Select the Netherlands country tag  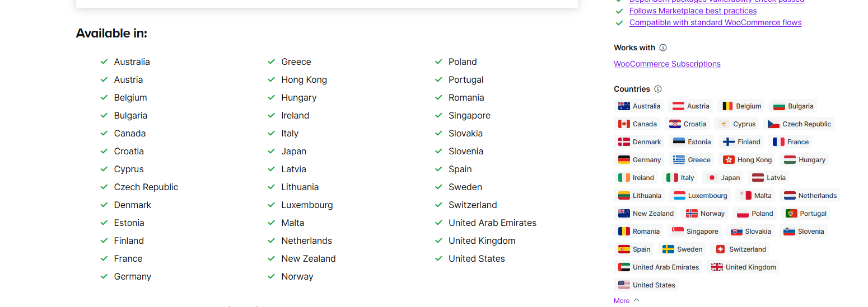click(x=810, y=196)
